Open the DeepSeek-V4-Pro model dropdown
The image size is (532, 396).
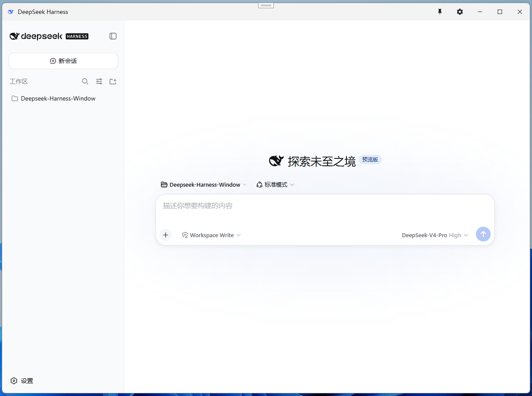[x=435, y=235]
